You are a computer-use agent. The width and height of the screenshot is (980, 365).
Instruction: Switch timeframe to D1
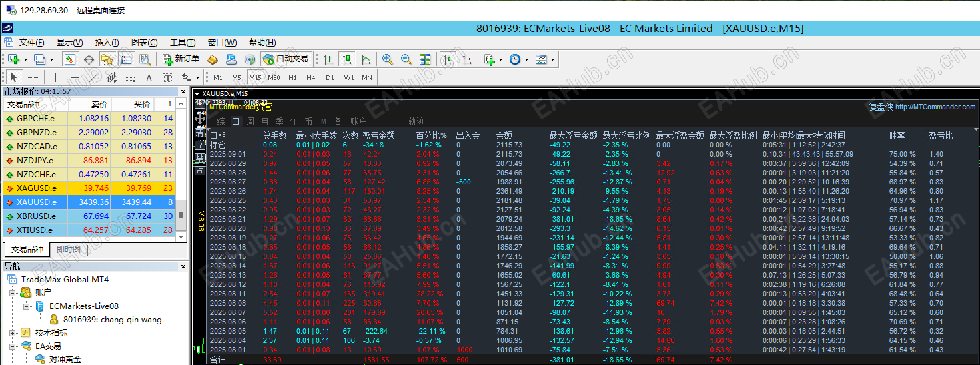(x=330, y=77)
